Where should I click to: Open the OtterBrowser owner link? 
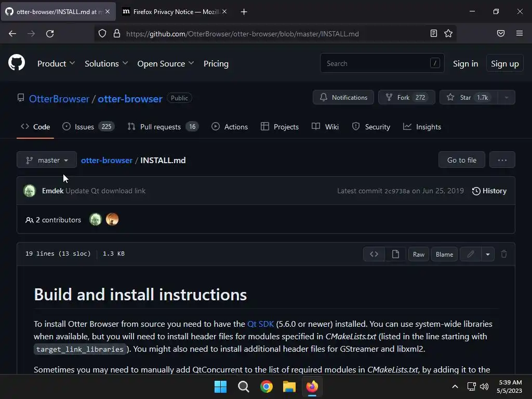pos(59,99)
